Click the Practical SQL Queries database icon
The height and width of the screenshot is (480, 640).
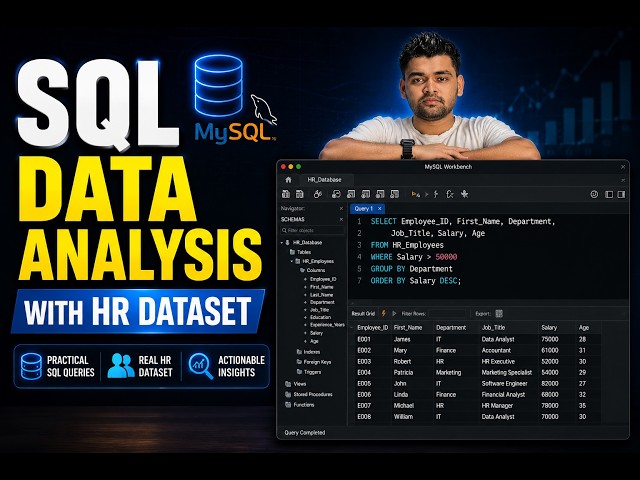31,367
